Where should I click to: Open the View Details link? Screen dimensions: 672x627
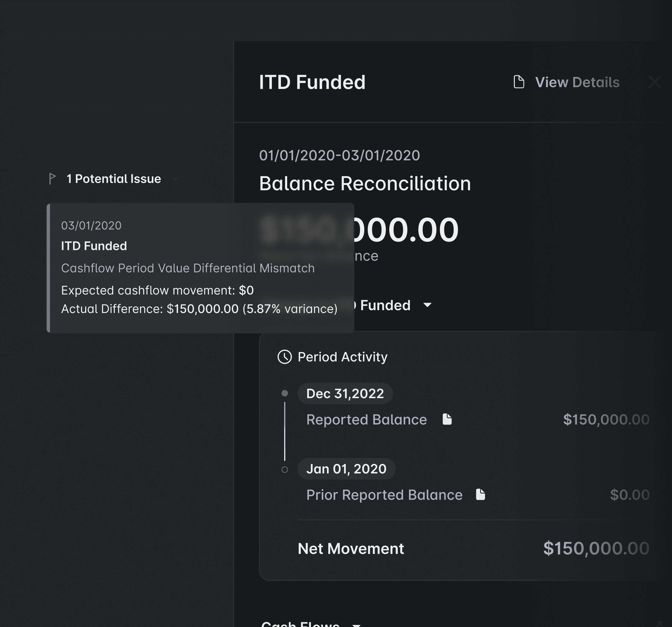(577, 82)
